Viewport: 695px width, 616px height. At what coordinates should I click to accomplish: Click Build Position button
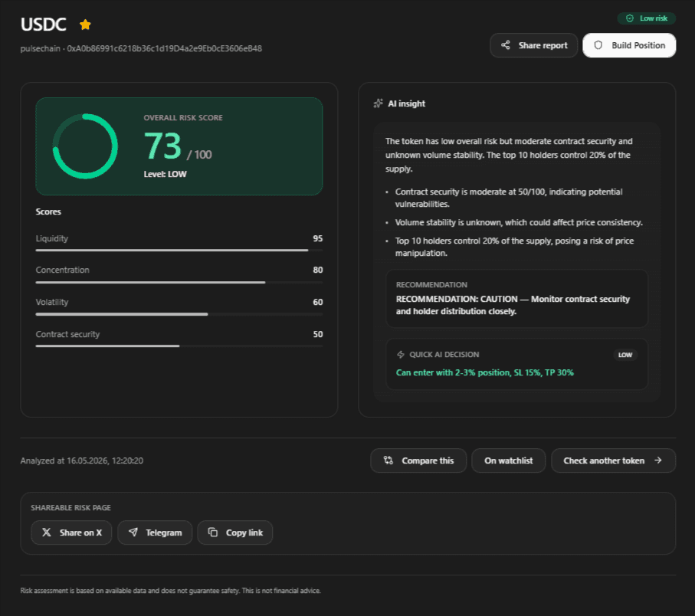tap(629, 45)
